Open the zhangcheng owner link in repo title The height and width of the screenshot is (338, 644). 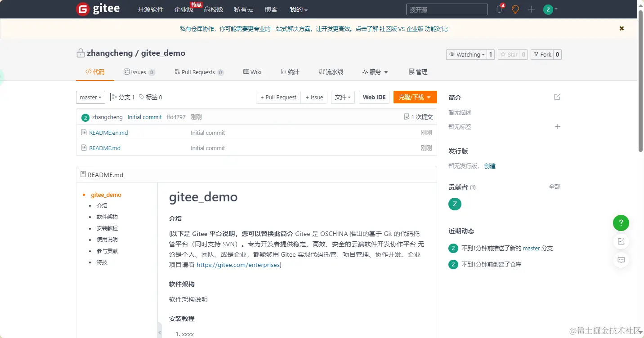pos(110,53)
